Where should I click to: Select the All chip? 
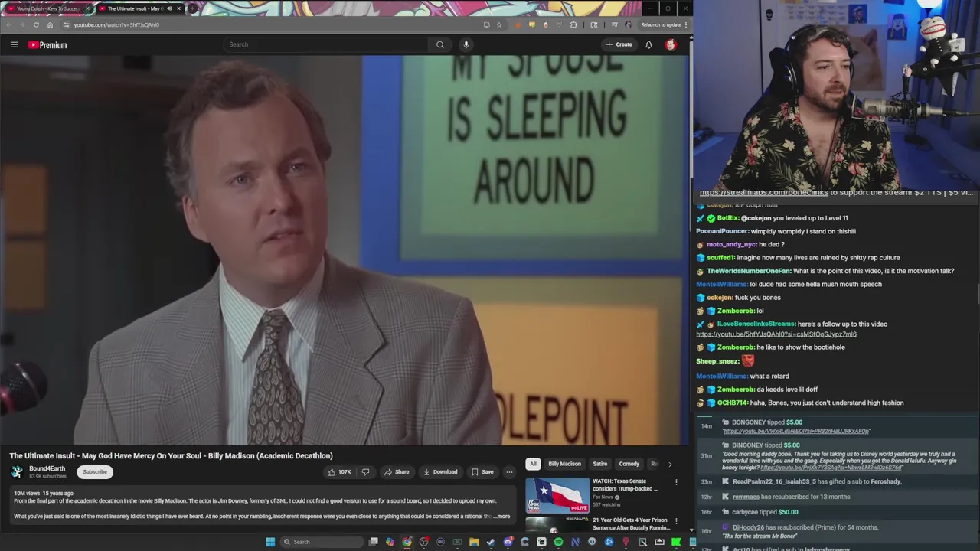pos(533,464)
